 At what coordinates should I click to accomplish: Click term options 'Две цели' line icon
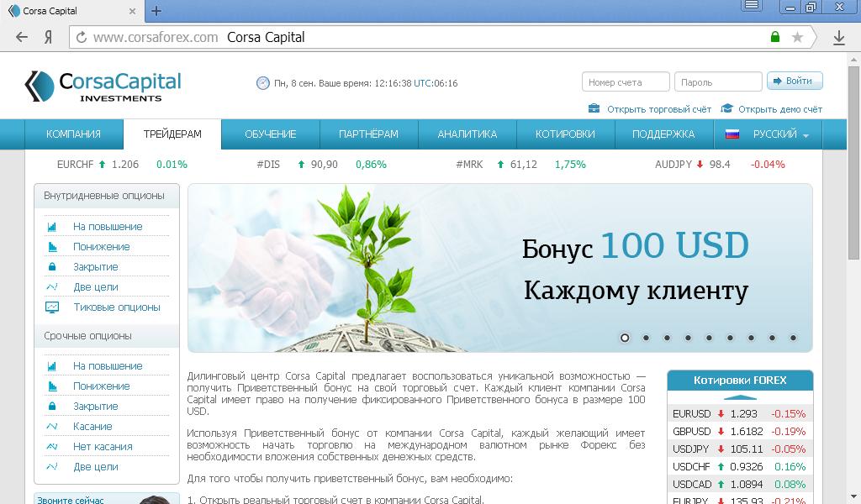[x=52, y=467]
